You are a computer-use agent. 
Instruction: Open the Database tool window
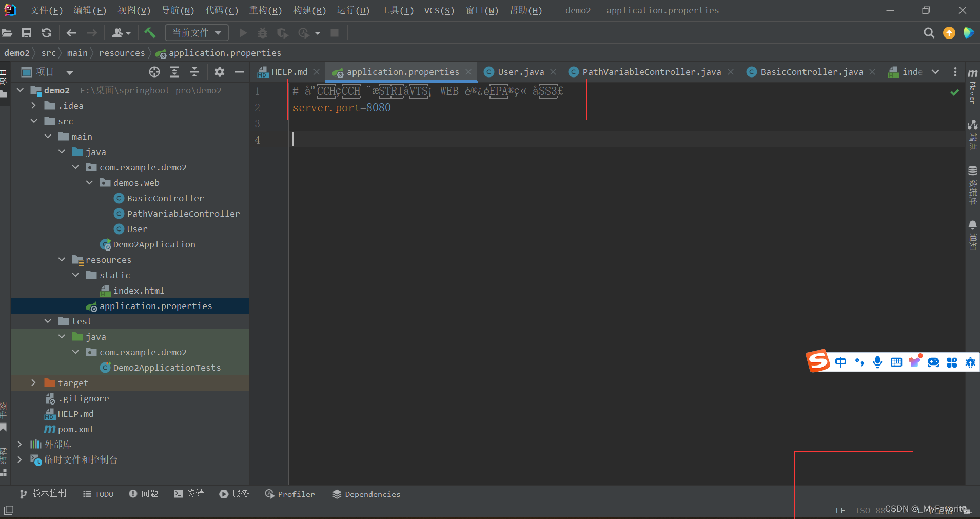[x=972, y=185]
